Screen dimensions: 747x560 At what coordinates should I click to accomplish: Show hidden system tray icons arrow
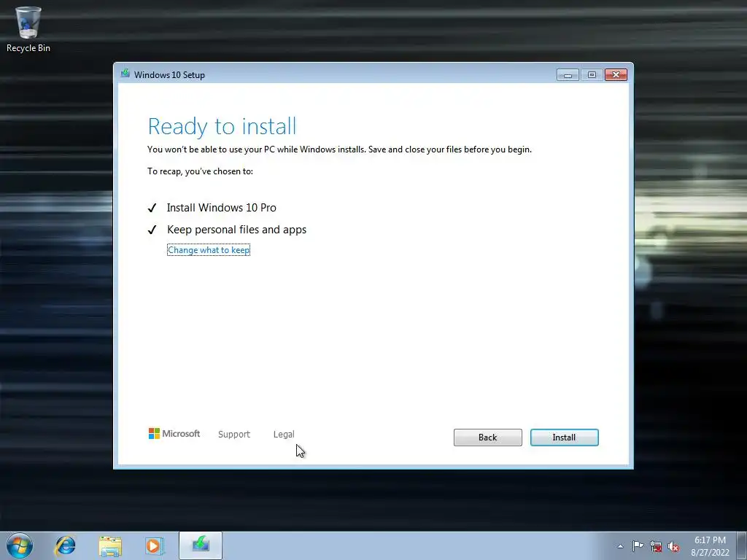click(x=620, y=546)
